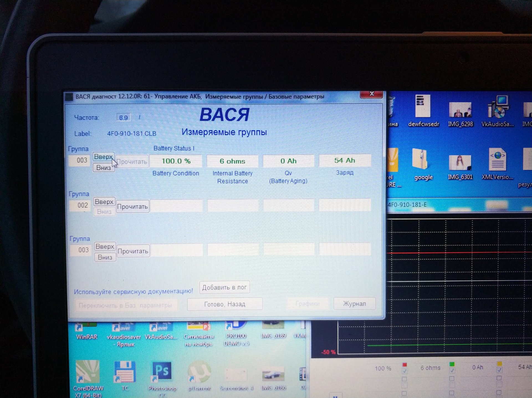
Task: Open the TC floppy disk shortcut
Action: [125, 372]
